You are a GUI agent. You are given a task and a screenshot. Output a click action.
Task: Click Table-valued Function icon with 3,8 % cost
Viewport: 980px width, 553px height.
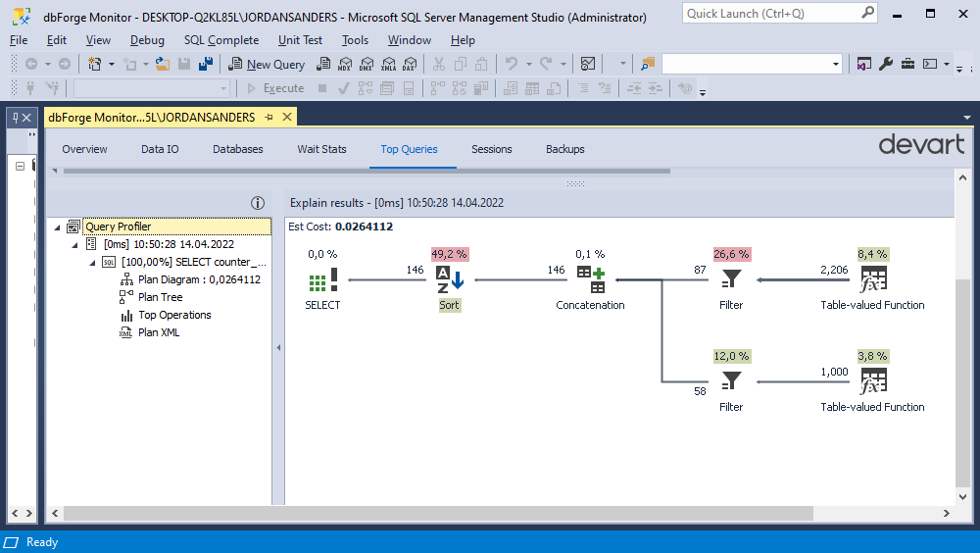pos(873,381)
